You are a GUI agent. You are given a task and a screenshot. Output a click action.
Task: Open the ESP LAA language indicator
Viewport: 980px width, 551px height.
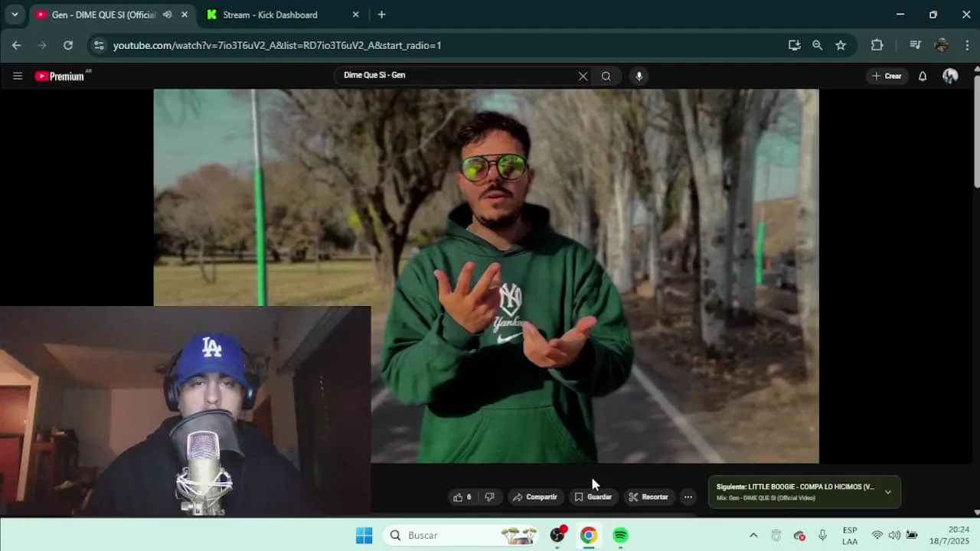(x=850, y=536)
